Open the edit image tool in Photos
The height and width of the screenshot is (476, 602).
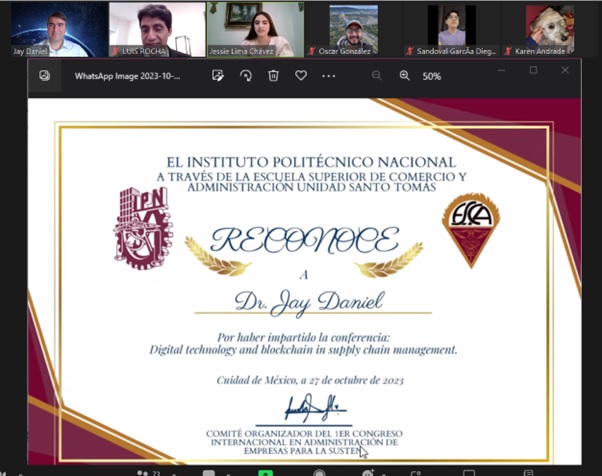pyautogui.click(x=218, y=76)
